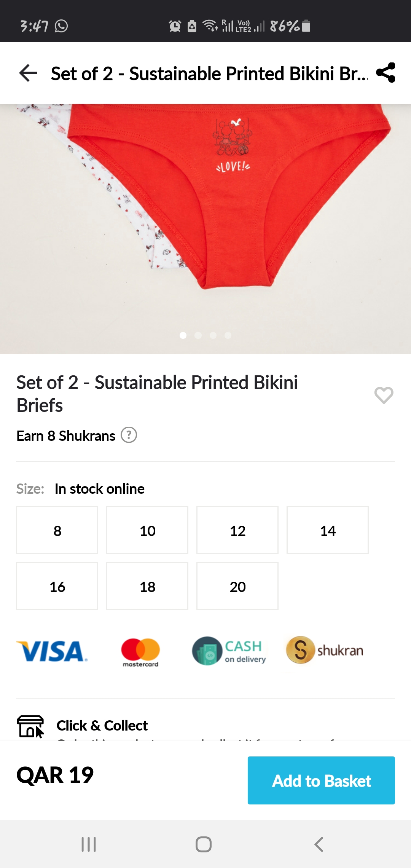Choose size 10 option
Viewport: 411px width, 868px height.
[147, 530]
